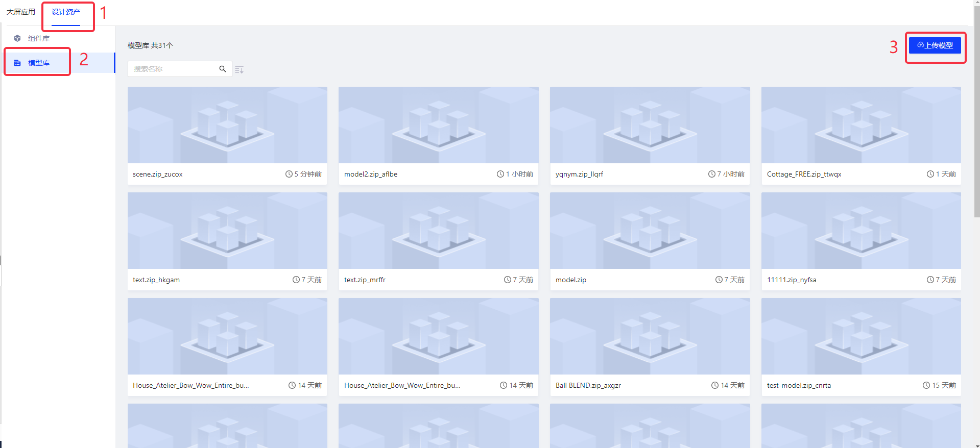Click the search magnifier icon
Image resolution: width=980 pixels, height=448 pixels.
click(223, 69)
